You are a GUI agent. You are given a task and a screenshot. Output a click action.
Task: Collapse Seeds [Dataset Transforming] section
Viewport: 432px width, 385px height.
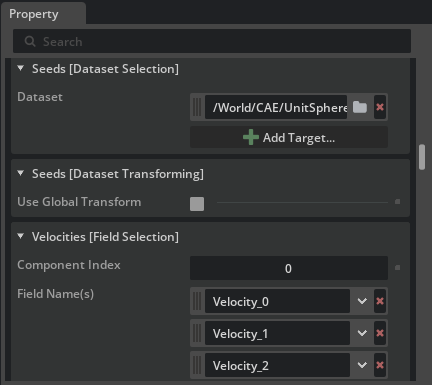pos(21,173)
